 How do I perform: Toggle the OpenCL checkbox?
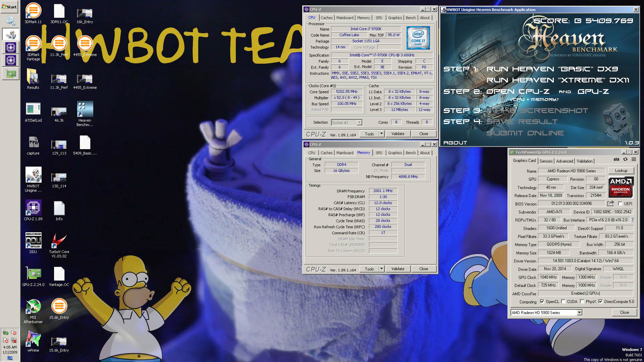(x=542, y=302)
